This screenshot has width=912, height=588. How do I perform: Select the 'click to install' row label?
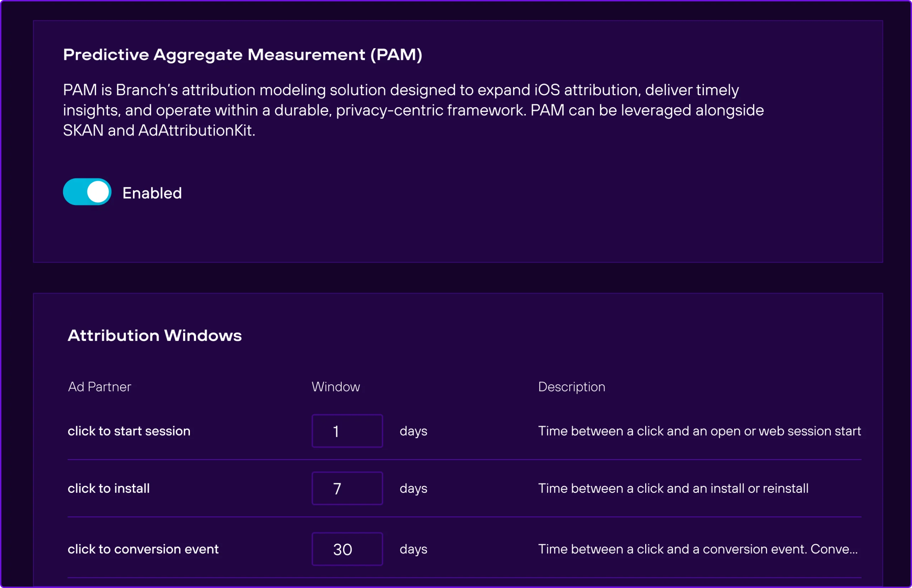click(x=108, y=488)
